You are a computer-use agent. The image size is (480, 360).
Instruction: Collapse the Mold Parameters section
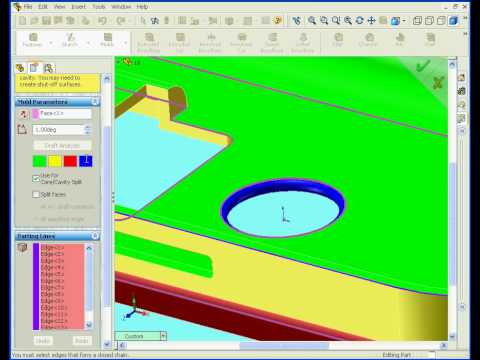[95, 102]
